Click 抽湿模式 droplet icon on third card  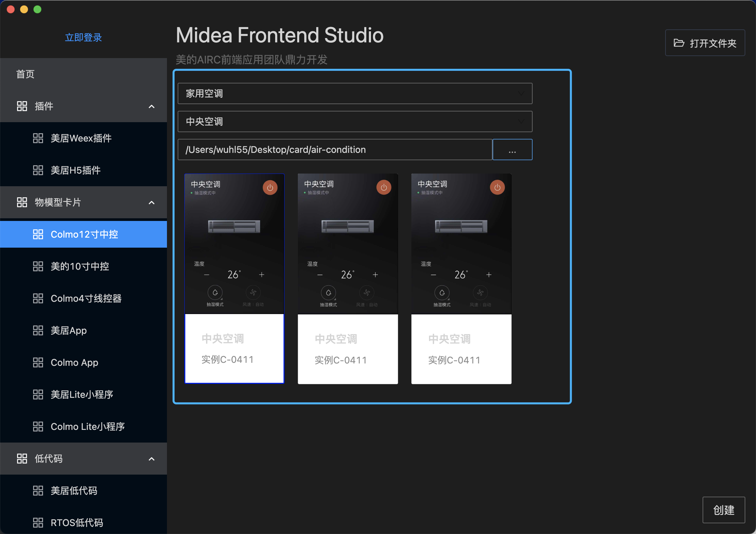pos(442,293)
